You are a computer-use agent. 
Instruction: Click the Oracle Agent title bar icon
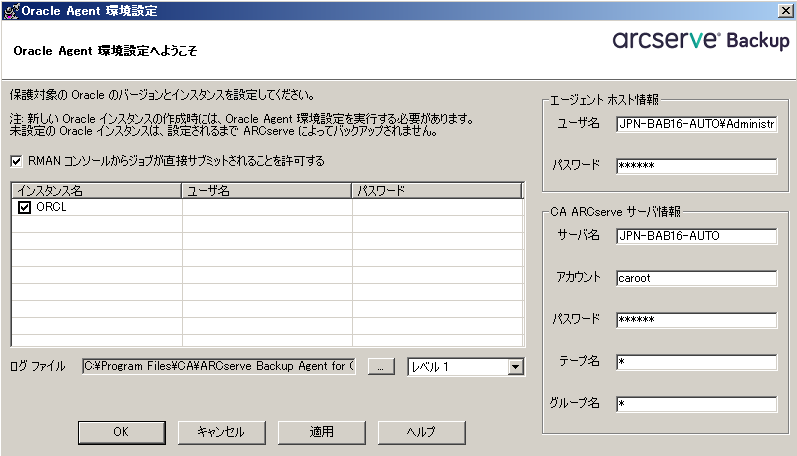click(11, 11)
